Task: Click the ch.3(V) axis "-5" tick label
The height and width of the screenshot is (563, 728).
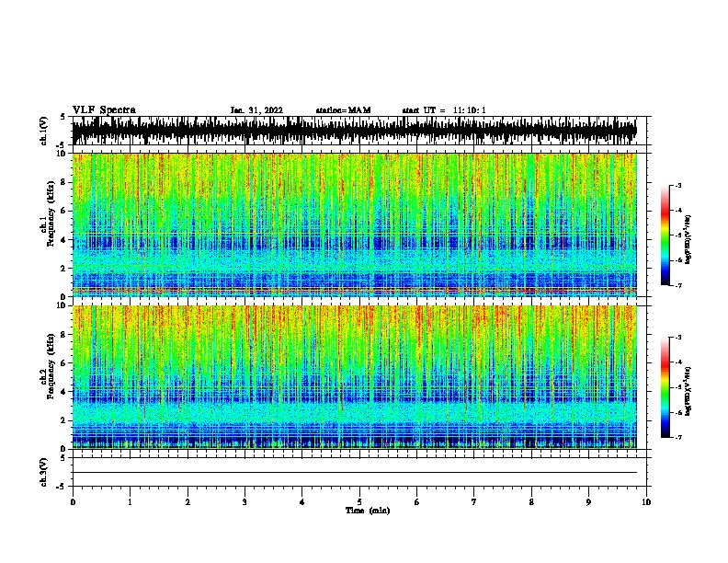Action: coord(62,487)
